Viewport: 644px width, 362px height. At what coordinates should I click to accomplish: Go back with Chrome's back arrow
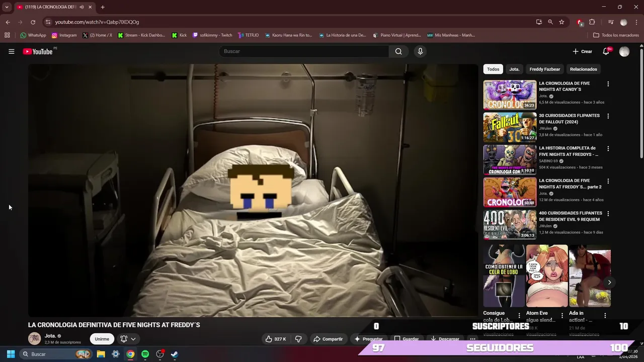8,22
